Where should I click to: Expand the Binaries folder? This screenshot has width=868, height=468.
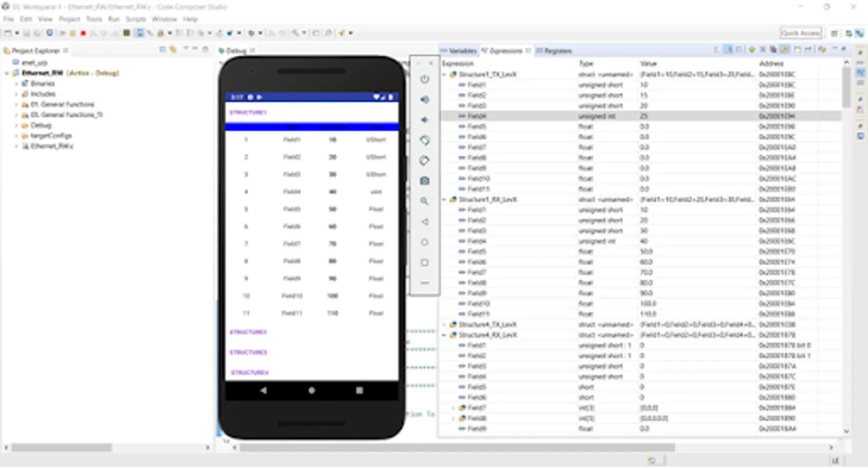(16, 84)
